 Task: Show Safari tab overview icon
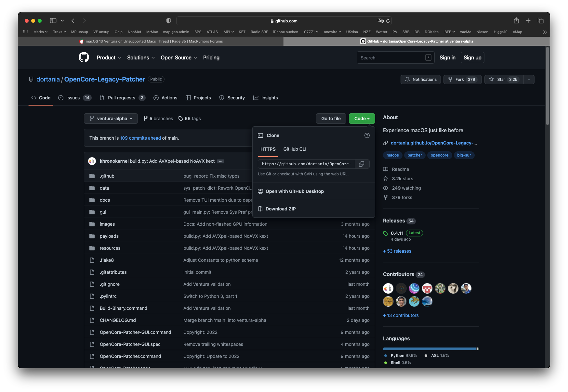click(541, 21)
